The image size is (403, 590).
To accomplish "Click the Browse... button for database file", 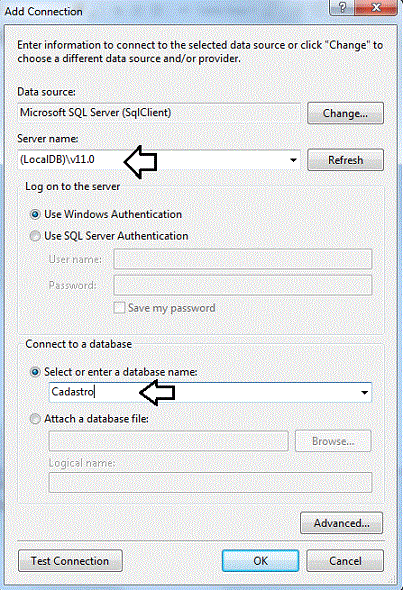I will pyautogui.click(x=333, y=441).
